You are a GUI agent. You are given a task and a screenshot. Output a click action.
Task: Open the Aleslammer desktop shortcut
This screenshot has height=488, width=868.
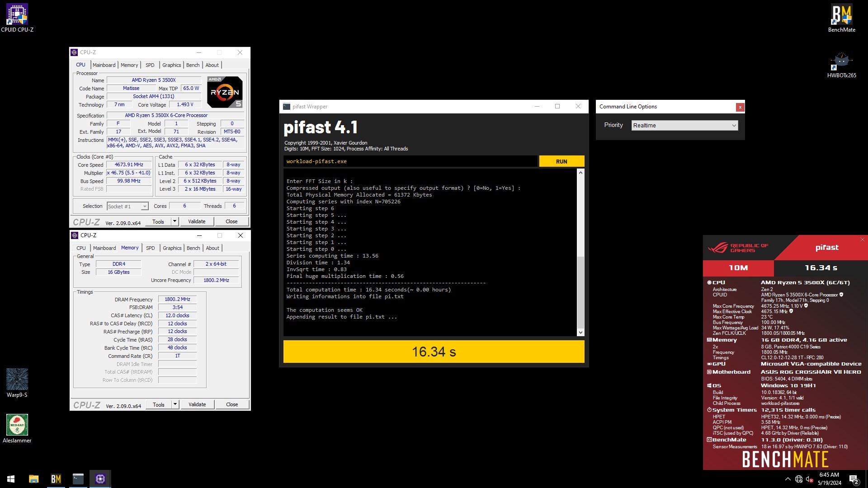(17, 429)
